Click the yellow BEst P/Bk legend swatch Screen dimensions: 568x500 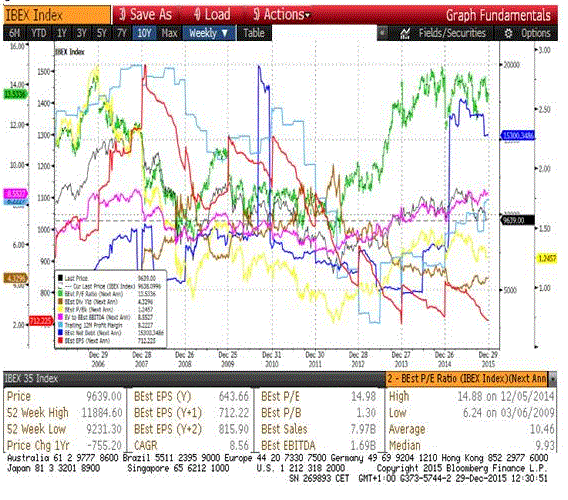(x=60, y=309)
